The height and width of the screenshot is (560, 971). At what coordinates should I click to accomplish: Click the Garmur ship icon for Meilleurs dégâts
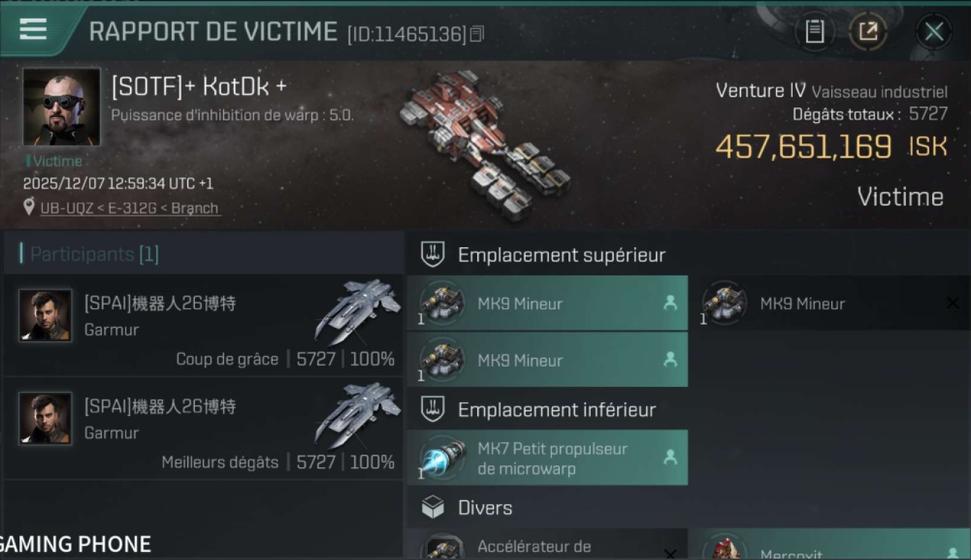357,411
